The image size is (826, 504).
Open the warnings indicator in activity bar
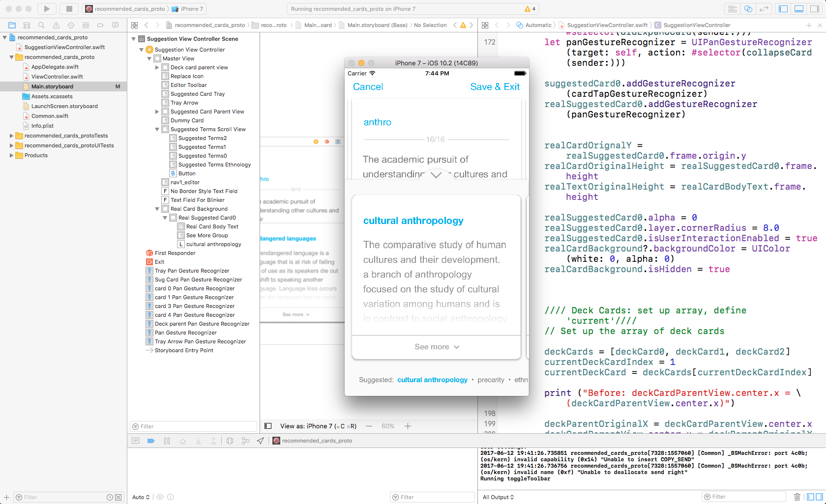[x=530, y=9]
